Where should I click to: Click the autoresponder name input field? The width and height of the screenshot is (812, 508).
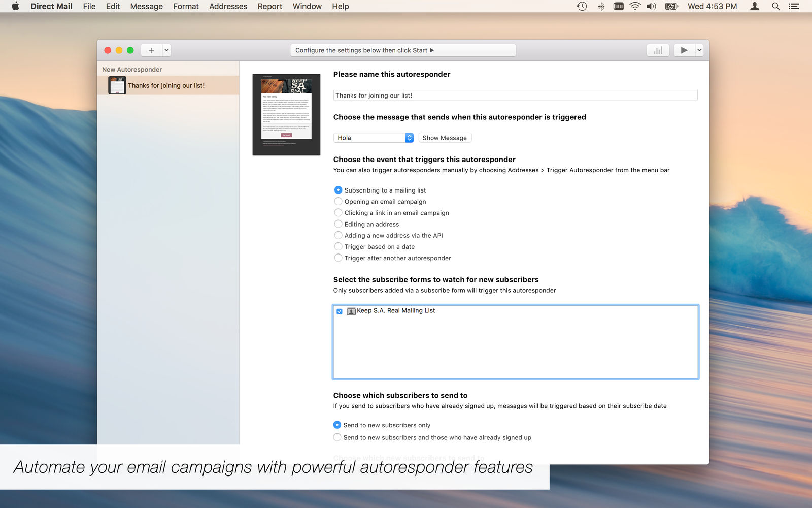(x=515, y=95)
